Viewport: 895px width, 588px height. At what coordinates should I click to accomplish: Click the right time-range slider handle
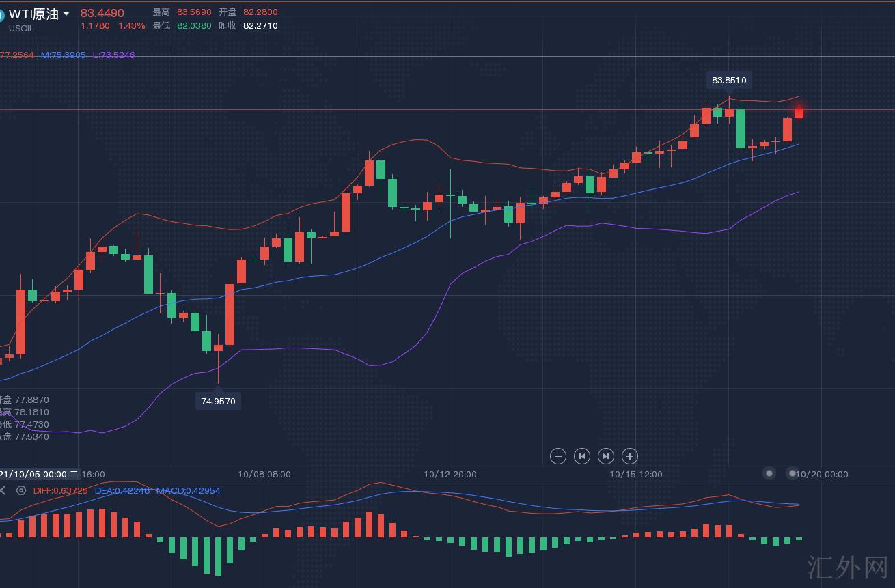pyautogui.click(x=793, y=473)
